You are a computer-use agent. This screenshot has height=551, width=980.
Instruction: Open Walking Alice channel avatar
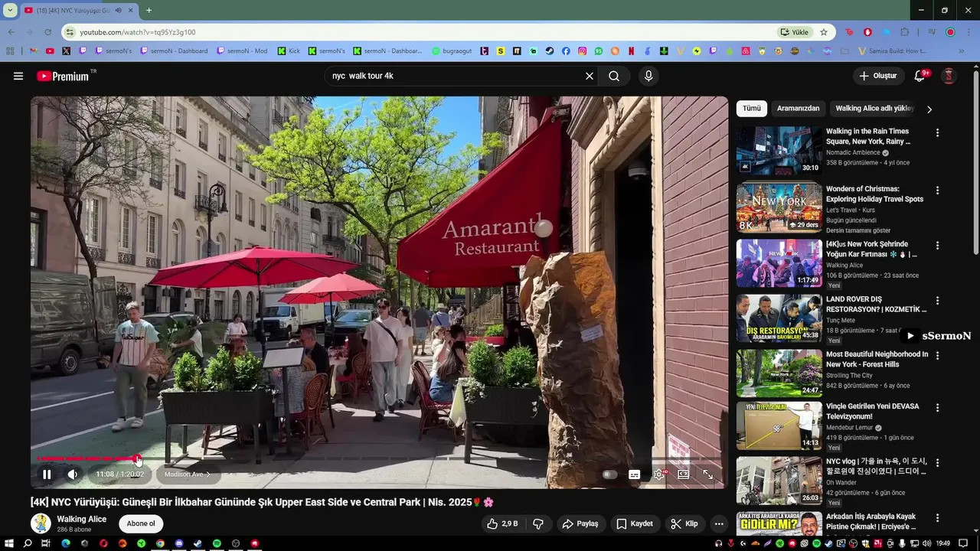pyautogui.click(x=41, y=523)
